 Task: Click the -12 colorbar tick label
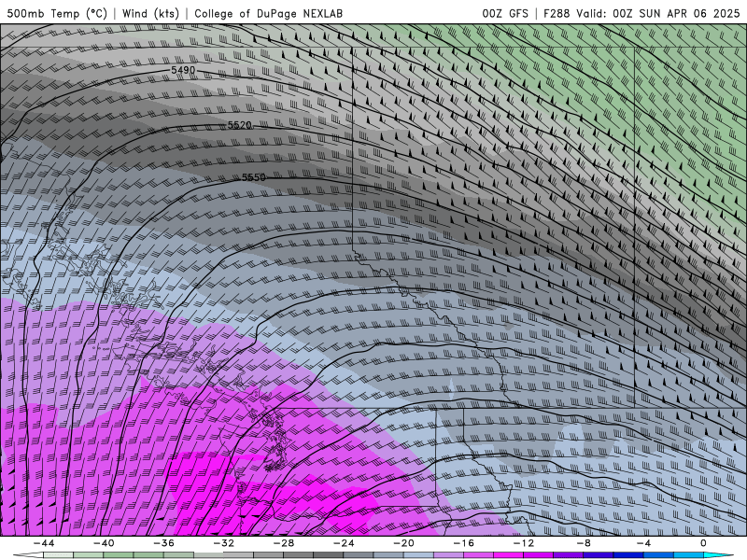[x=524, y=543]
